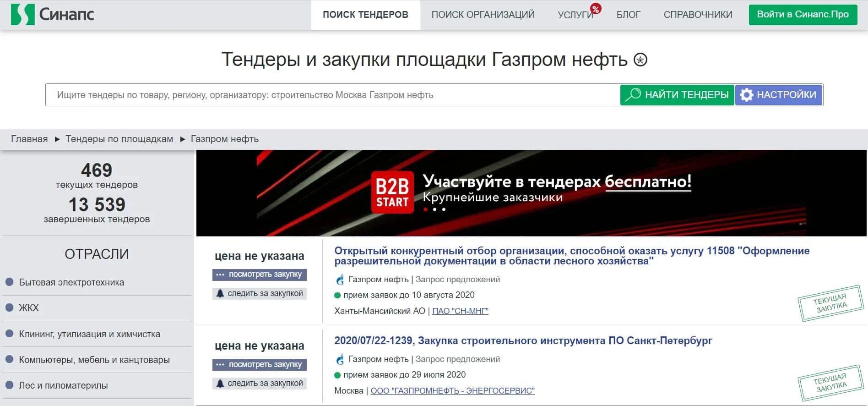Click the Газпром нефть flame icon in Санкт-Петербург tender
The height and width of the screenshot is (406, 868).
pyautogui.click(x=340, y=359)
